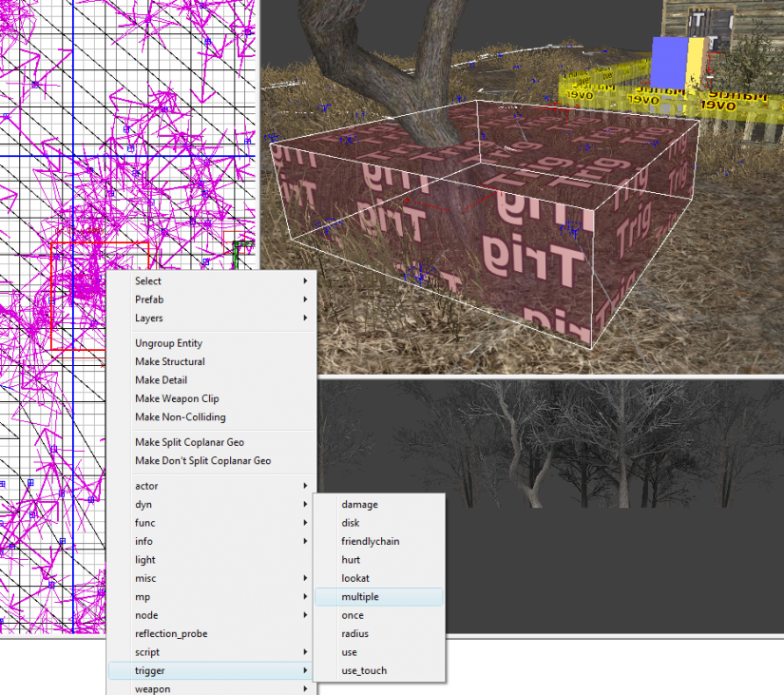The height and width of the screenshot is (695, 784).
Task: Choose 'lookat' from the trigger list
Action: (355, 578)
